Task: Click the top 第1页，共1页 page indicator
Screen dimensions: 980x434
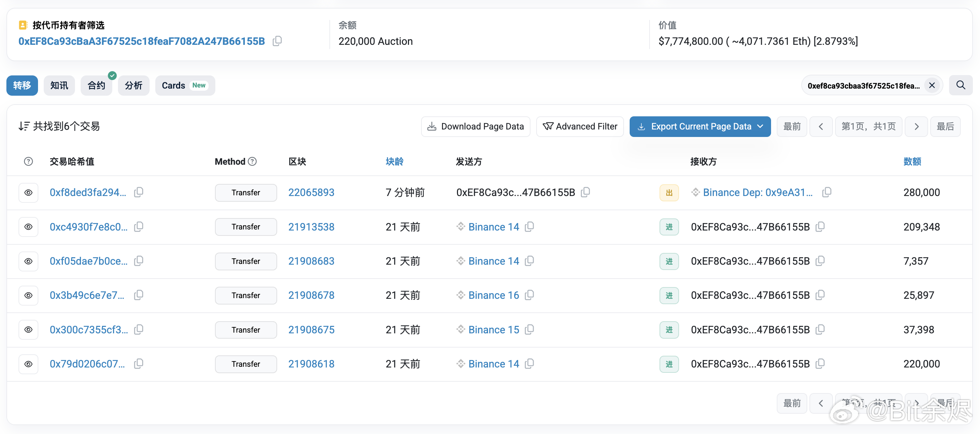Action: (868, 126)
